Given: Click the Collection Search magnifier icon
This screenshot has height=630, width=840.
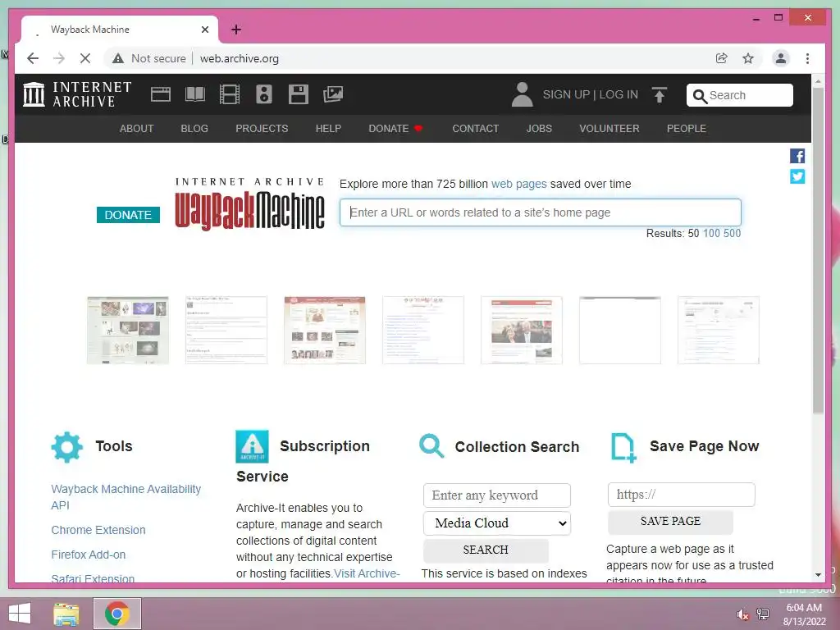Looking at the screenshot, I should click(431, 446).
